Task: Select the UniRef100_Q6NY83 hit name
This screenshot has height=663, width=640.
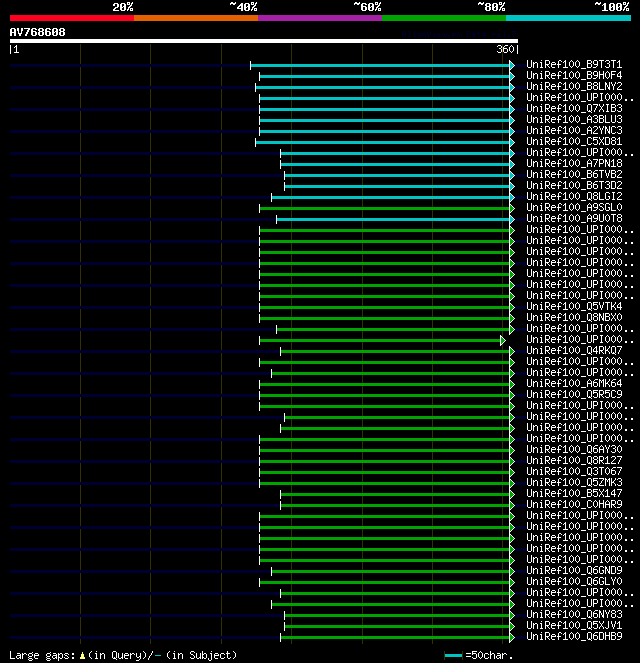Action: pyautogui.click(x=574, y=614)
